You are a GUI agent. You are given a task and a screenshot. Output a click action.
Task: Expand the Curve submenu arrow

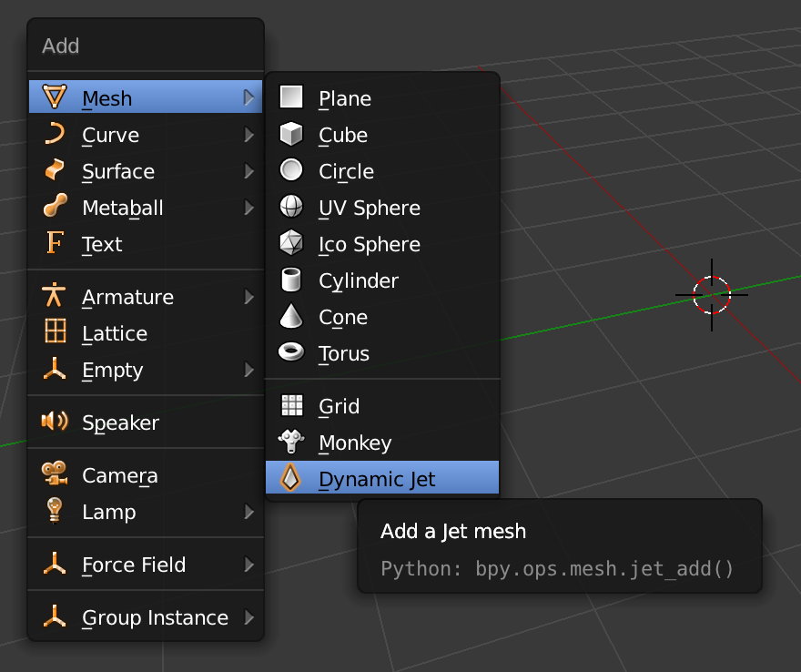point(250,134)
